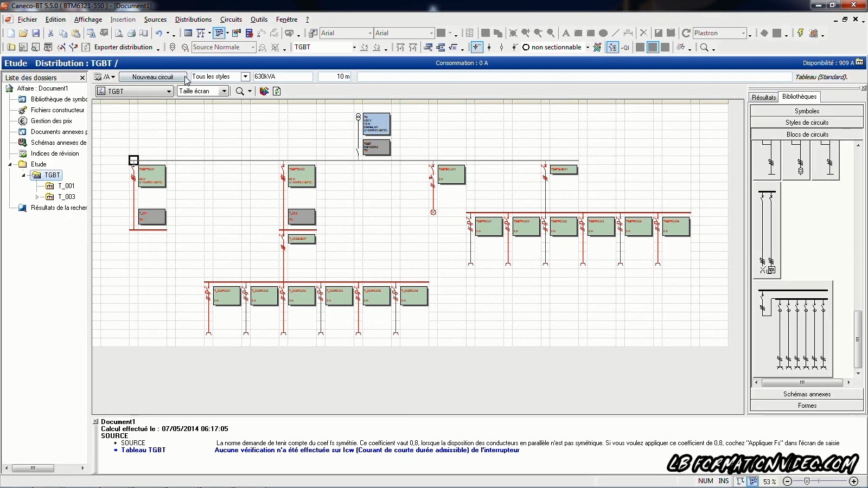Open the Plastron dropdown
868x488 pixels.
743,33
